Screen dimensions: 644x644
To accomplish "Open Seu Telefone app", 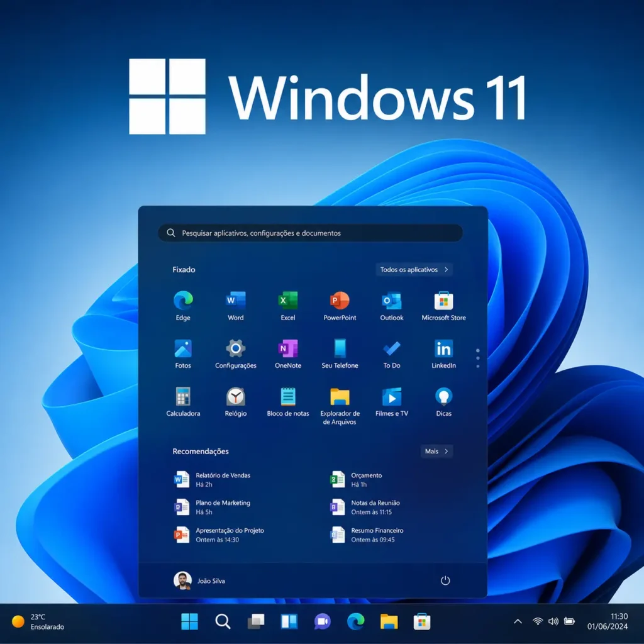I will click(340, 353).
